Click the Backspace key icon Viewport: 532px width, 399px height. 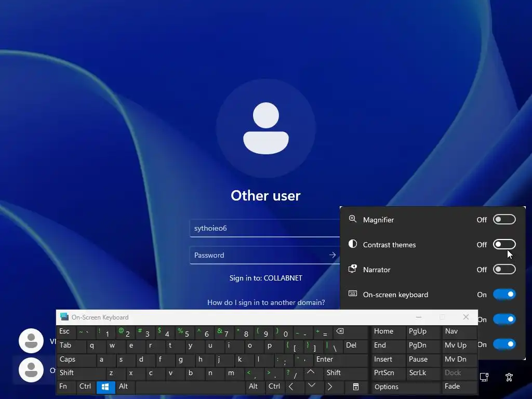[350, 332]
